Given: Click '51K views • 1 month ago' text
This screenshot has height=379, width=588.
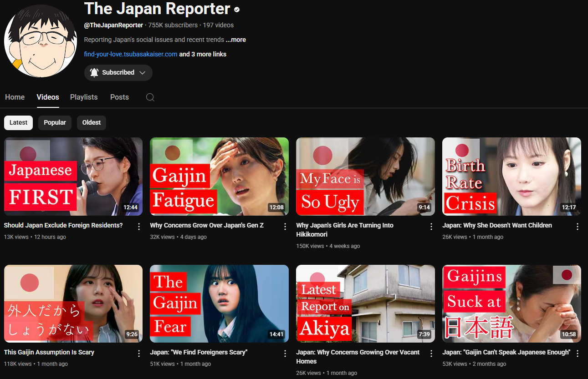Looking at the screenshot, I should pyautogui.click(x=180, y=364).
